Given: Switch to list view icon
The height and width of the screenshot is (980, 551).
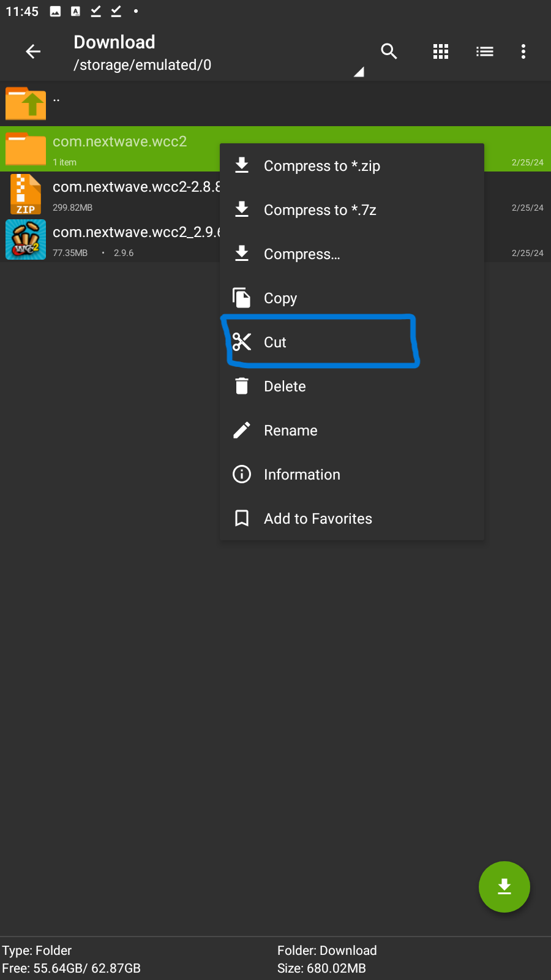Looking at the screenshot, I should point(484,52).
